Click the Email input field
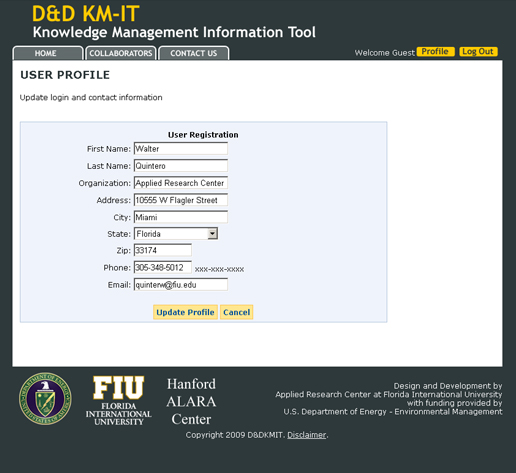Screen dimensions: 516x473 point(181,285)
